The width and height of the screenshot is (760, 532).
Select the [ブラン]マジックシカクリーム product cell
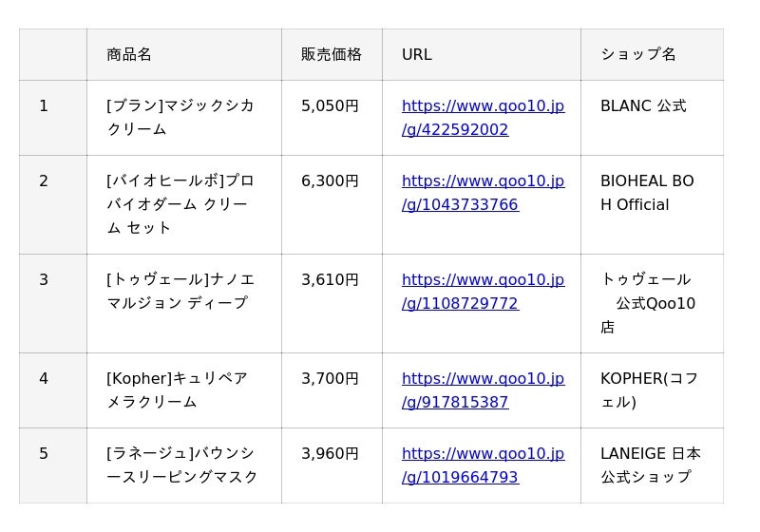coord(180,118)
